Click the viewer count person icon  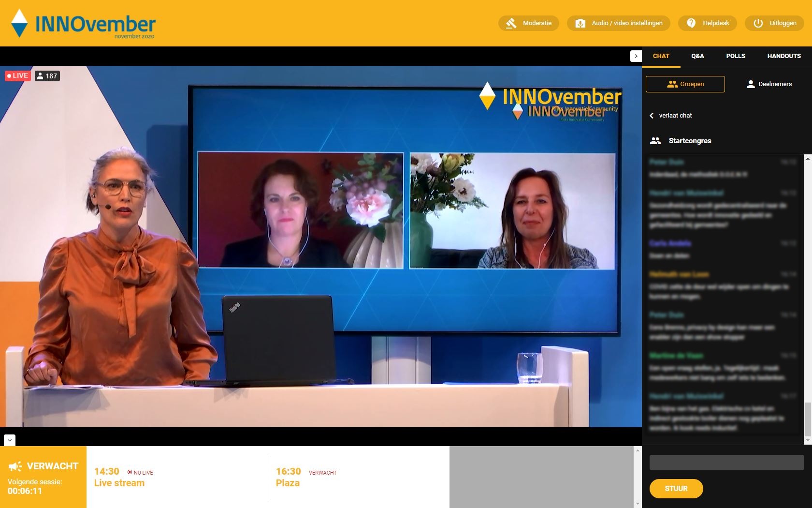coord(41,76)
